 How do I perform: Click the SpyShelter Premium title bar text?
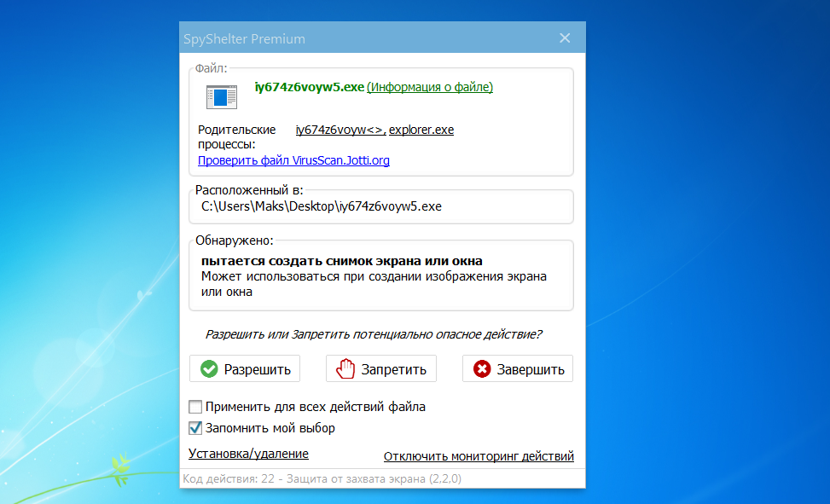pos(245,38)
